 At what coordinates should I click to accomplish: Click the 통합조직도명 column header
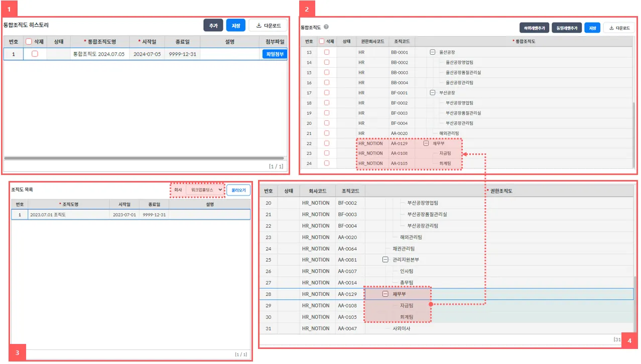point(99,42)
